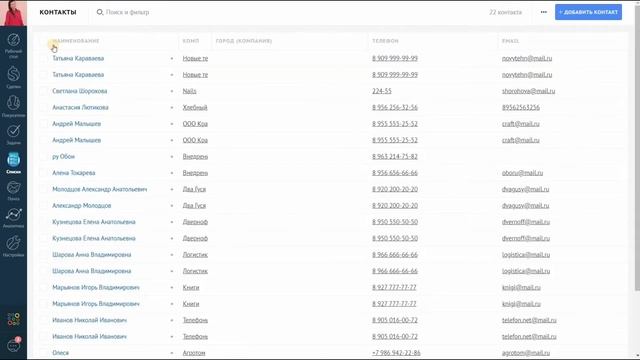The height and width of the screenshot is (360, 640).
Task: Click the search magnifier icon
Action: [100, 12]
